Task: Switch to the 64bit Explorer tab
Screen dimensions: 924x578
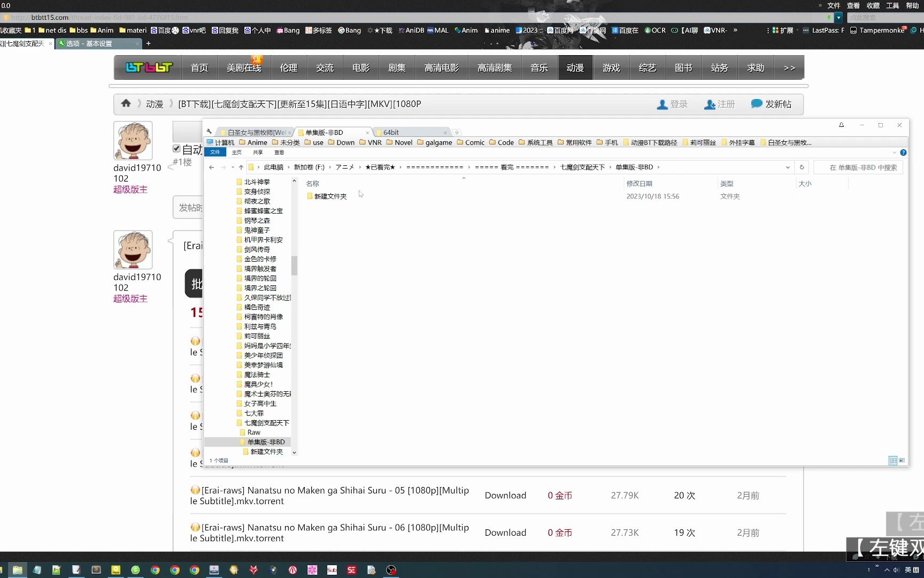Action: (392, 132)
